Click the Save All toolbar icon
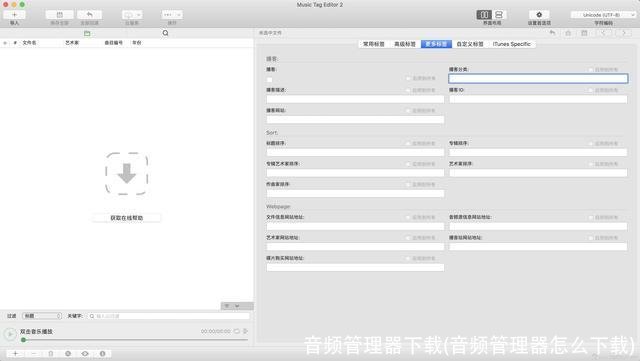Viewport: 640px width, 361px height. (60, 15)
